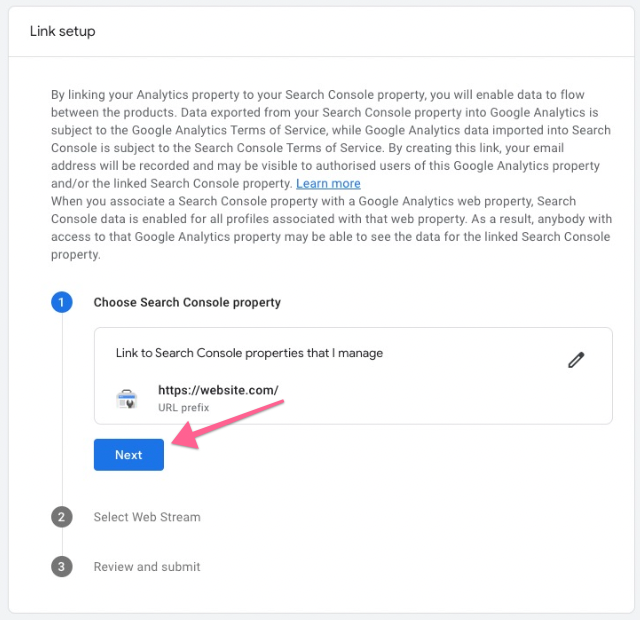
Task: Click the Link setup title
Action: (63, 32)
